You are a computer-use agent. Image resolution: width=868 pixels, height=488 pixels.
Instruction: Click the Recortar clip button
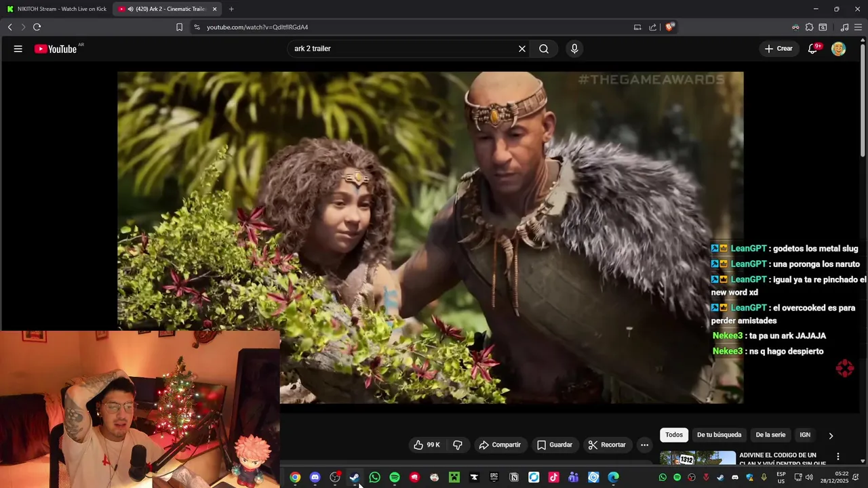click(x=607, y=445)
